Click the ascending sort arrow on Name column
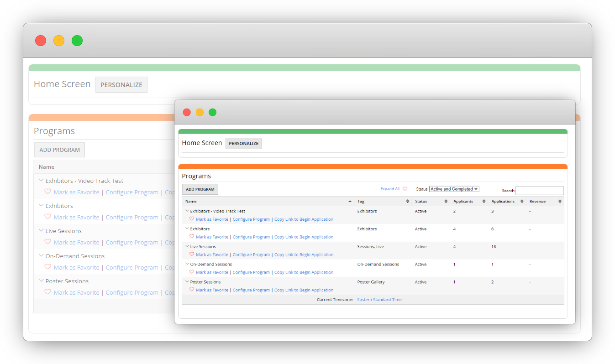Image resolution: width=615 pixels, height=364 pixels. point(350,201)
